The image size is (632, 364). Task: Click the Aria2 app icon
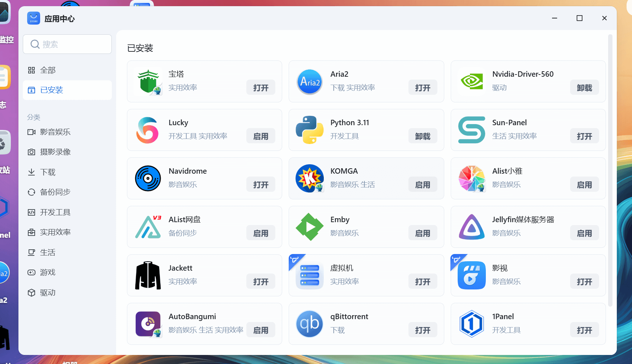(310, 81)
